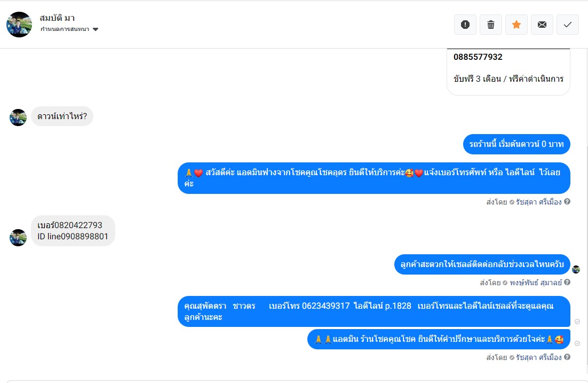This screenshot has height=383, width=588.
Task: Mark conversation done with checkmark icon
Action: (567, 25)
